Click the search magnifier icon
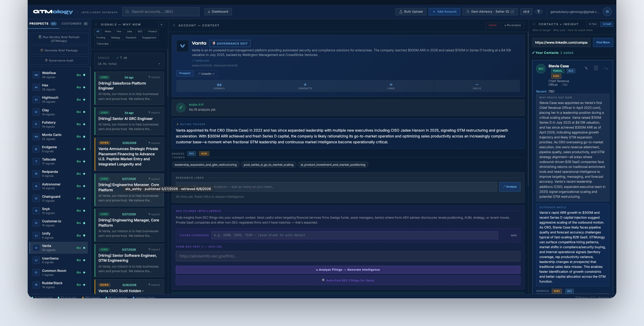The height and width of the screenshot is (326, 644). click(x=127, y=12)
